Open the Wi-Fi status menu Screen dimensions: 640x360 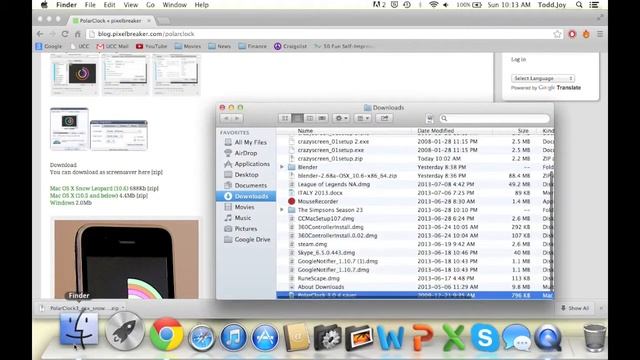(433, 5)
